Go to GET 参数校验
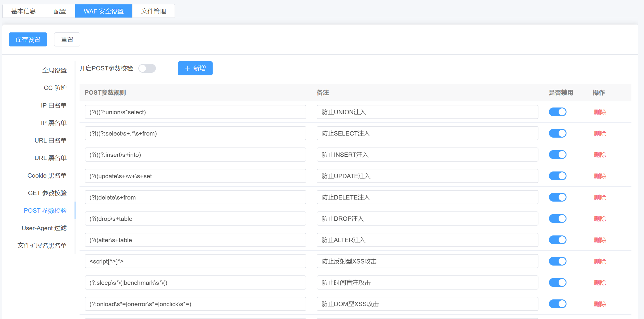This screenshot has width=644, height=319. point(47,193)
